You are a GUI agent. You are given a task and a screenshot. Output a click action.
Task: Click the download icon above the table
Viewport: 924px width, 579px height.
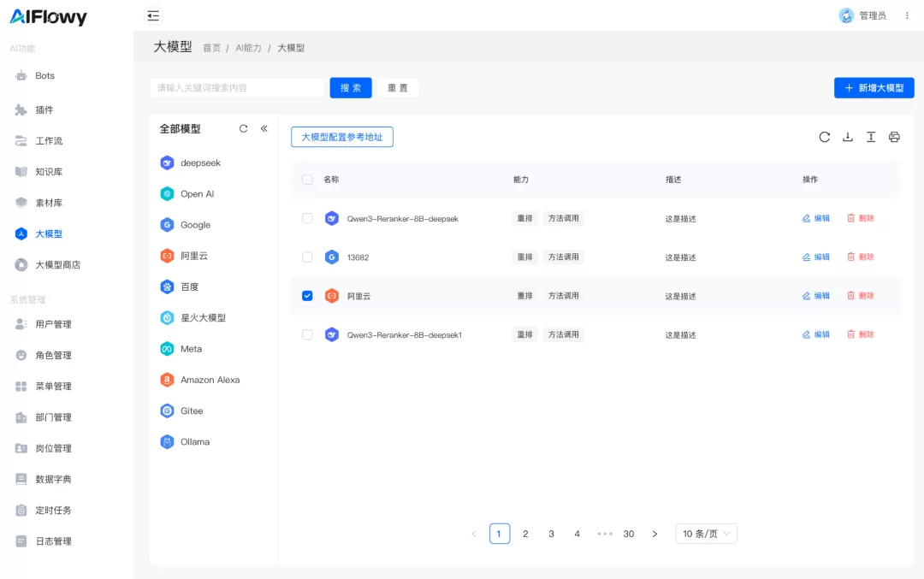point(847,137)
